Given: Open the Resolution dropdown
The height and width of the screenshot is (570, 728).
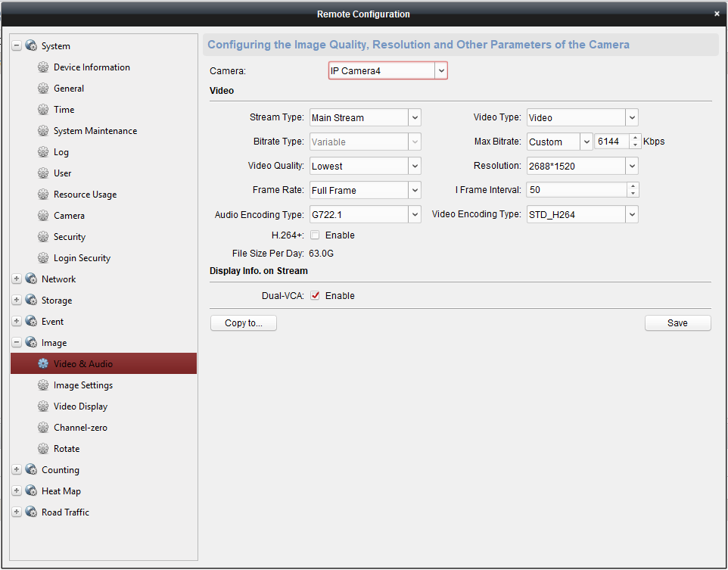Looking at the screenshot, I should pyautogui.click(x=582, y=166).
